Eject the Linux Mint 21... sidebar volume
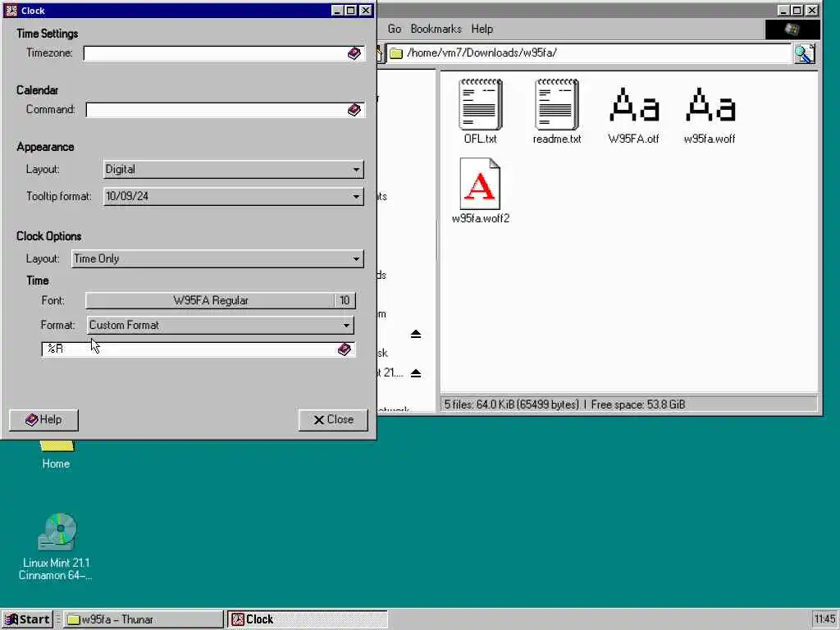 [416, 373]
